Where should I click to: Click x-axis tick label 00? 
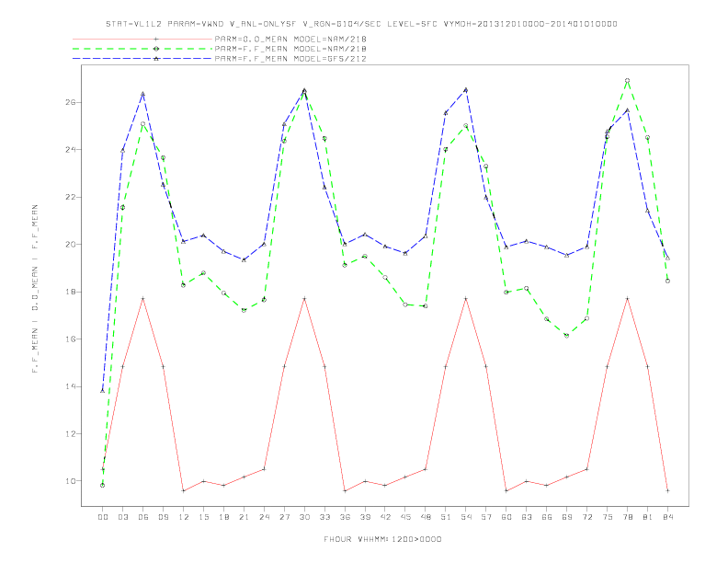click(103, 517)
